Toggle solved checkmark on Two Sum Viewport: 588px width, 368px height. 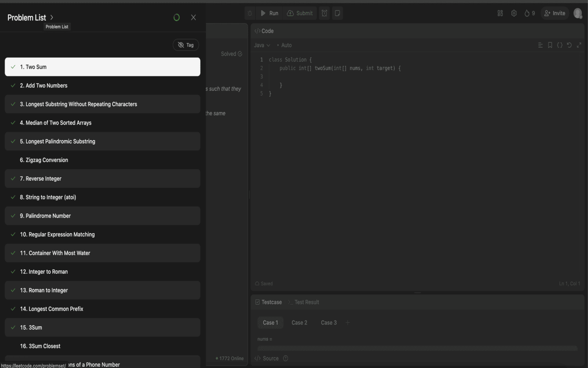[12, 67]
